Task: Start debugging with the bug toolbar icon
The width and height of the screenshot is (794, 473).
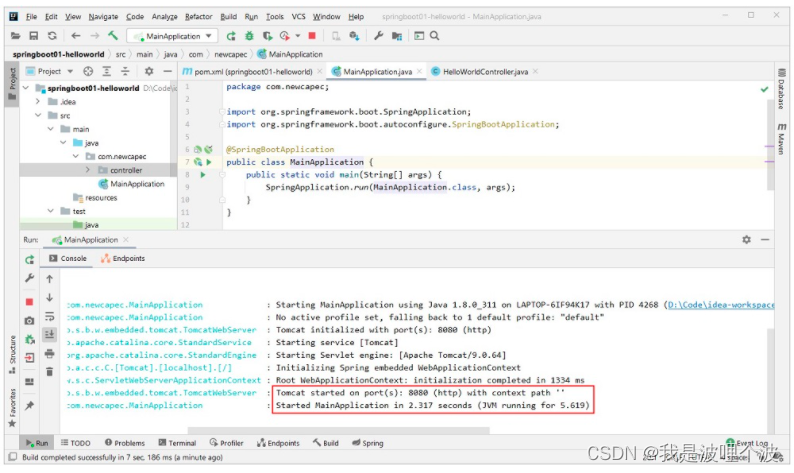Action: 249,36
